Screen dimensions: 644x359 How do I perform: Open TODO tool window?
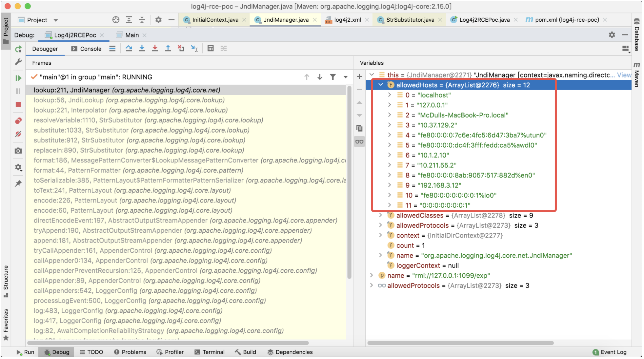91,352
